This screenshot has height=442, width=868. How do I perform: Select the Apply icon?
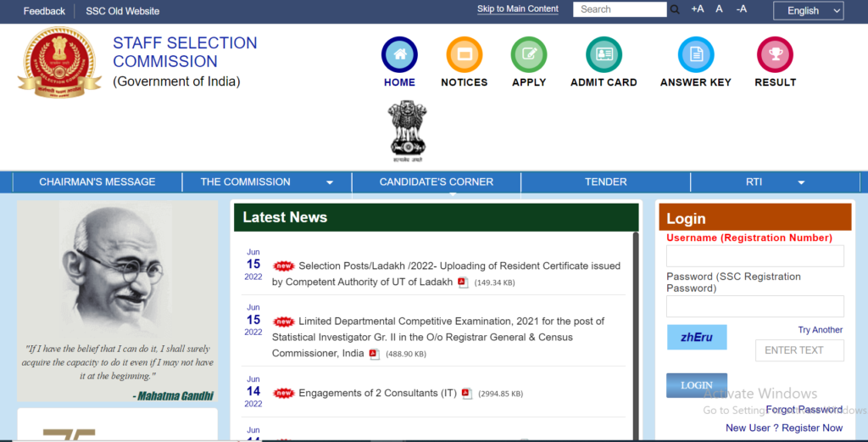point(529,54)
